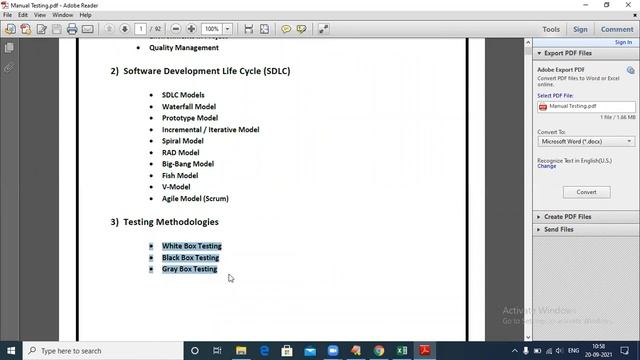This screenshot has width=640, height=360.
Task: Click Change recognition language link
Action: click(x=547, y=166)
